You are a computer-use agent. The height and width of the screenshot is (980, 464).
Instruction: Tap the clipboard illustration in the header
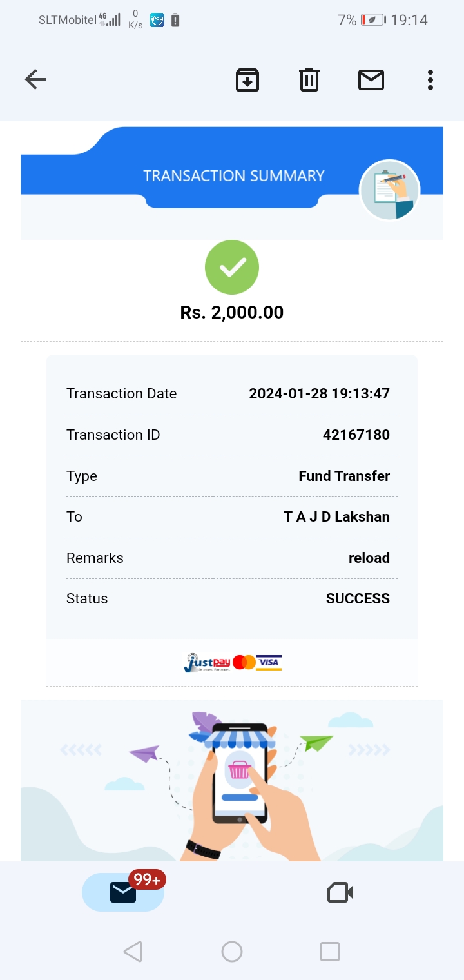pyautogui.click(x=389, y=190)
